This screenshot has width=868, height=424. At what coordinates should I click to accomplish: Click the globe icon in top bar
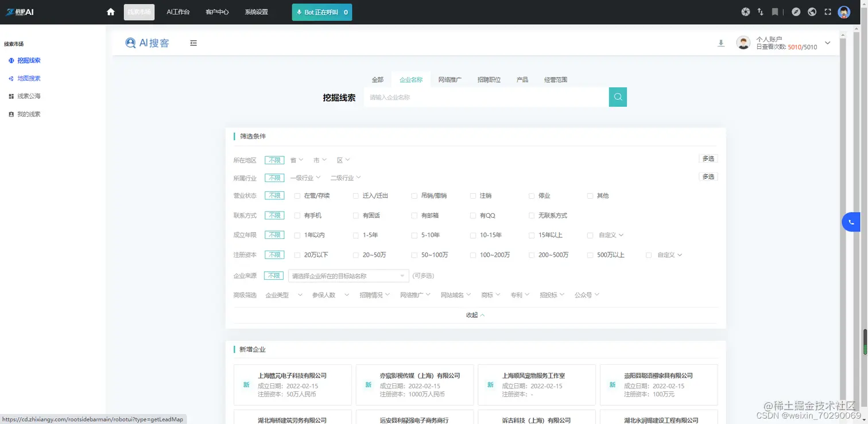click(812, 12)
